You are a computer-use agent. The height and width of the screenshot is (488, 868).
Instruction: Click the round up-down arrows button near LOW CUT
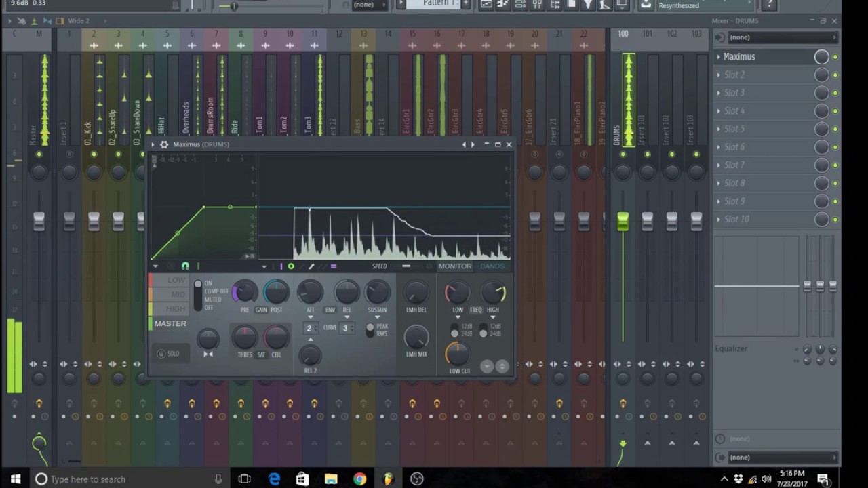pos(502,367)
